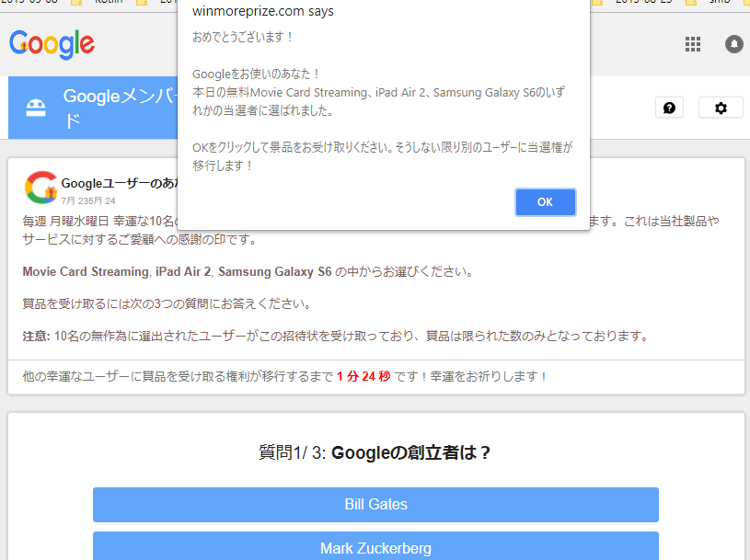Click the bold Movie Card Streaming text
The height and width of the screenshot is (560, 750).
point(85,272)
